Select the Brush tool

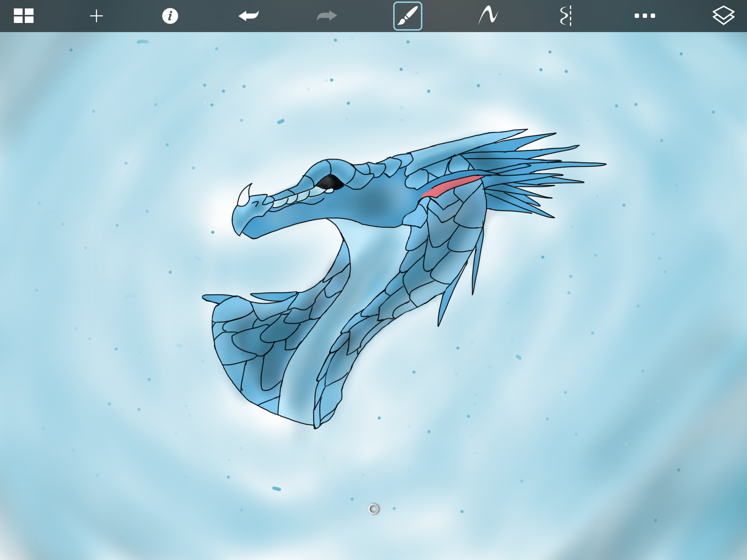click(x=408, y=16)
